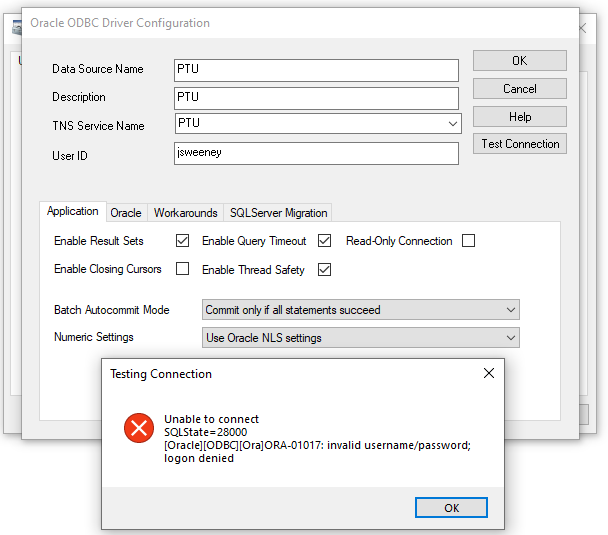The width and height of the screenshot is (608, 535).
Task: Open the Workarounds tab
Action: point(185,213)
